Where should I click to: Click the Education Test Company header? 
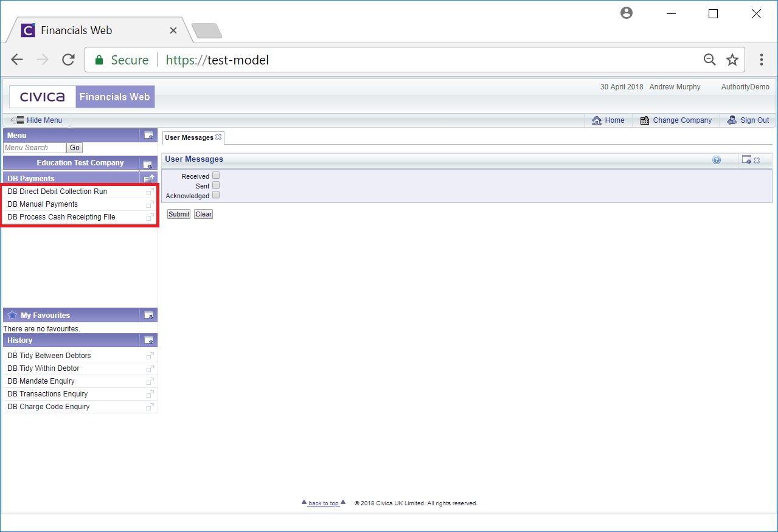80,163
